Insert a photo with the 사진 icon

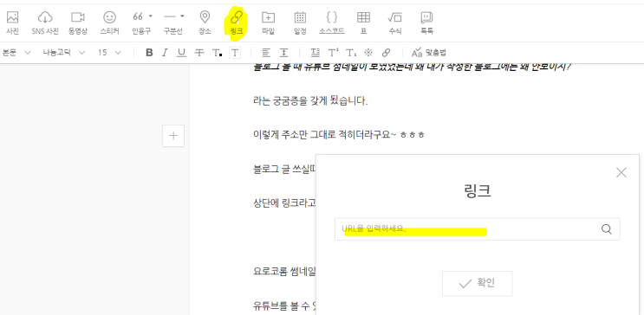coord(12,22)
